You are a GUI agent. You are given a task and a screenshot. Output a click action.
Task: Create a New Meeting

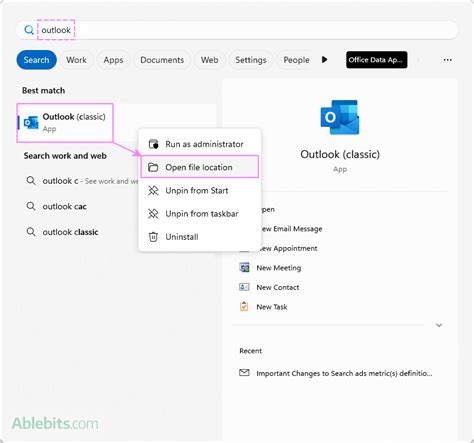tap(279, 268)
